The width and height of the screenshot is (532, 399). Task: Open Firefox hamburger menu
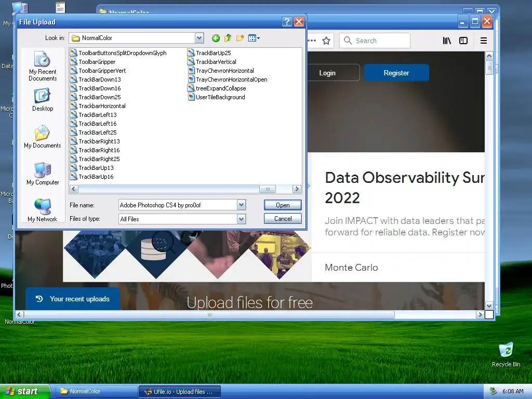pyautogui.click(x=484, y=41)
